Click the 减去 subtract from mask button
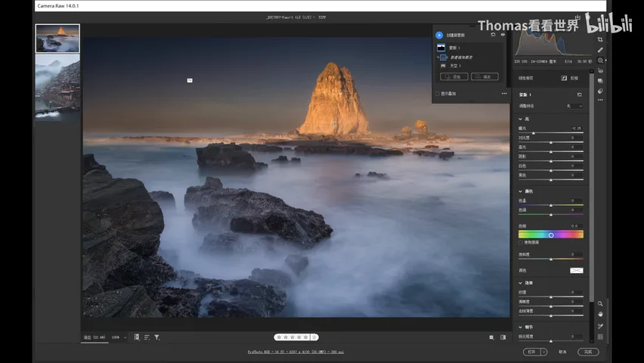 click(485, 77)
